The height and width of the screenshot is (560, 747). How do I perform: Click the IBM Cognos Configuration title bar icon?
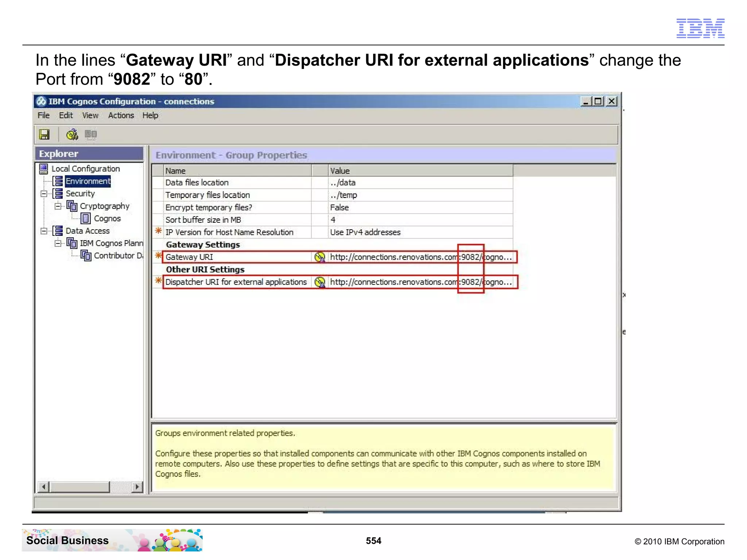point(41,101)
